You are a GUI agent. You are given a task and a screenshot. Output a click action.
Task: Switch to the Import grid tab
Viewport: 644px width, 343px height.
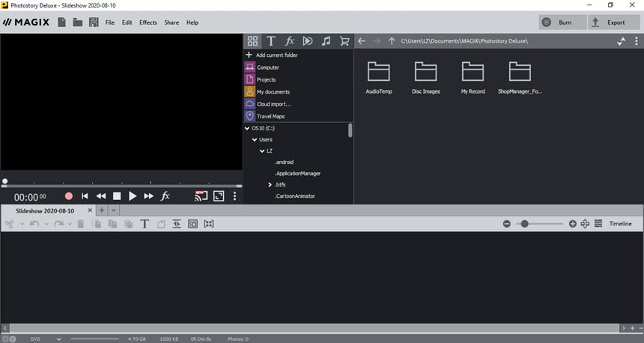tap(252, 41)
